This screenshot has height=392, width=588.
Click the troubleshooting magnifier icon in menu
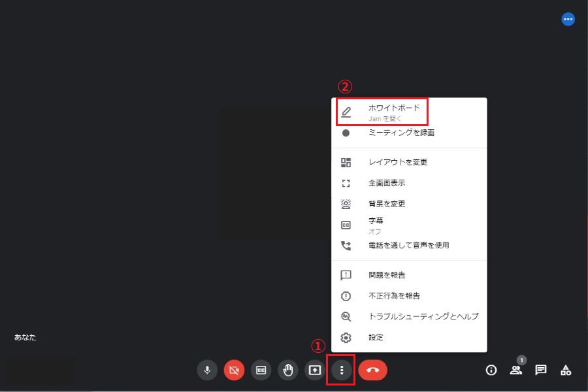pos(346,317)
